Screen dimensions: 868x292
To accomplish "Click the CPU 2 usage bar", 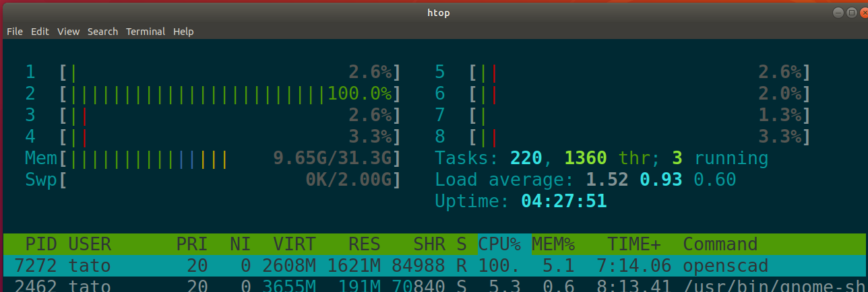I will coord(229,94).
